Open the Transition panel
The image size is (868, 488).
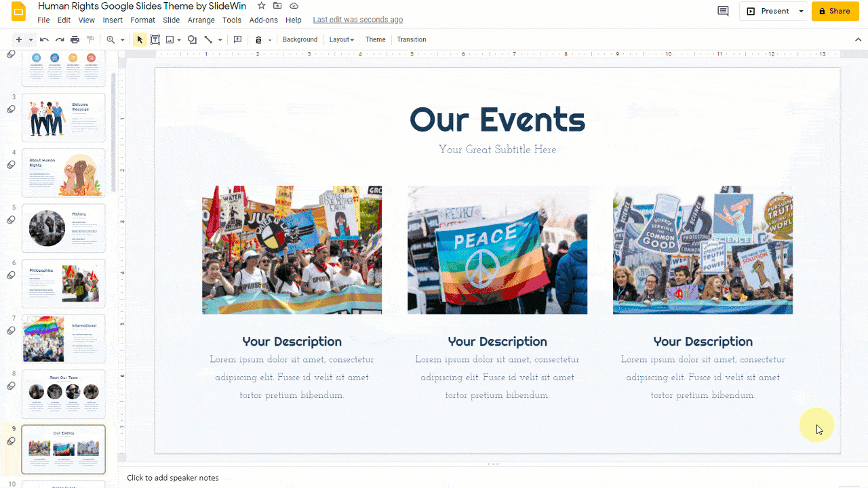point(412,40)
